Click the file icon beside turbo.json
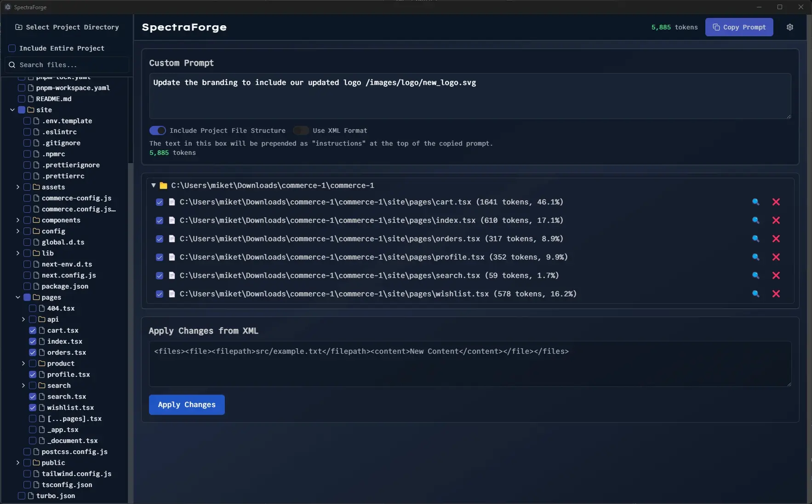This screenshot has height=504, width=812. 31,496
